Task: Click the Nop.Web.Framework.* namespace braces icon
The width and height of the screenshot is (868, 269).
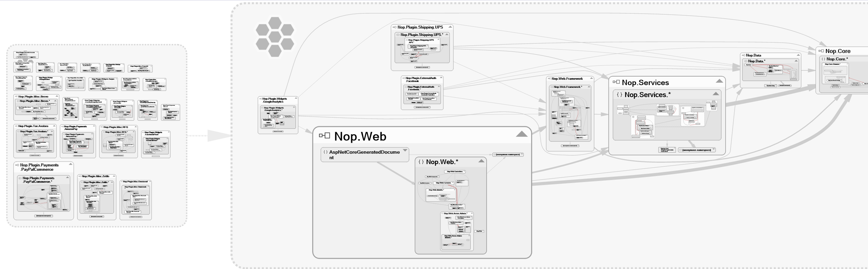Action: pos(551,87)
